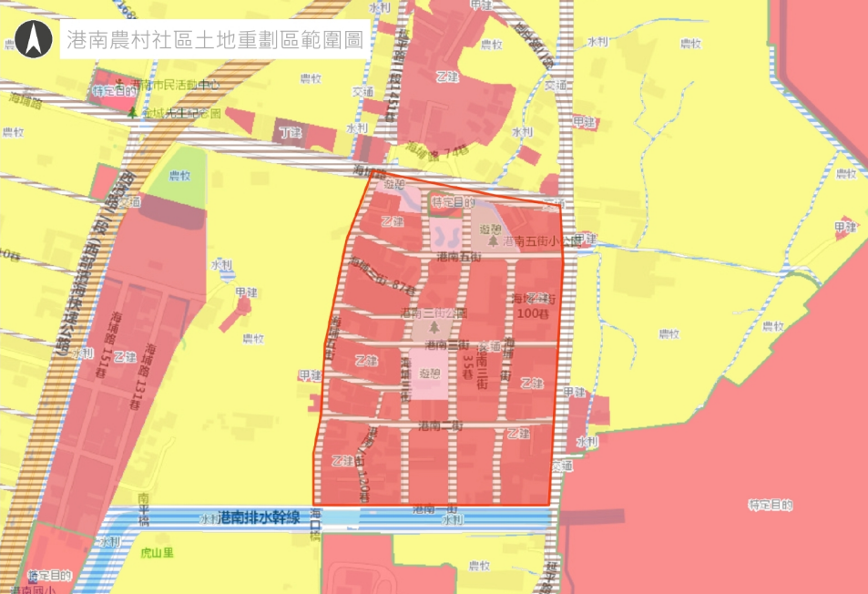Click the 港南五街 street label
Image resolution: width=868 pixels, height=594 pixels.
tap(458, 258)
